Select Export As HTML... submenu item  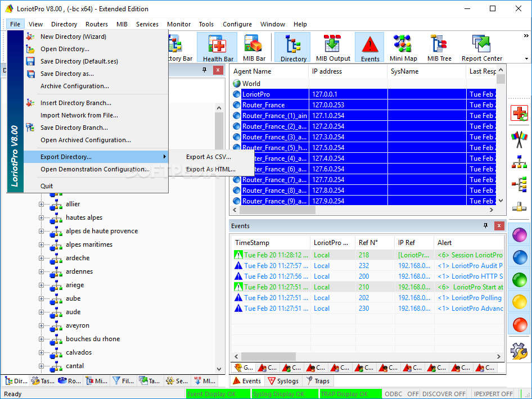click(x=211, y=169)
